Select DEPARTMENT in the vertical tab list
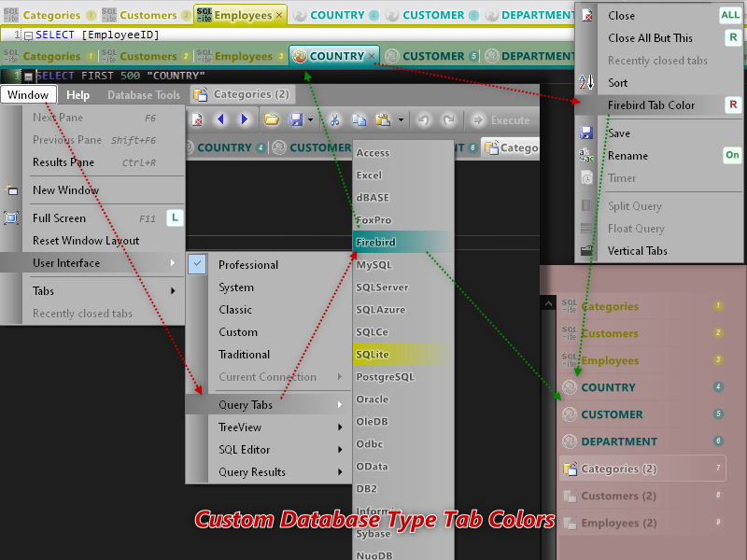This screenshot has height=560, width=747. point(642,441)
